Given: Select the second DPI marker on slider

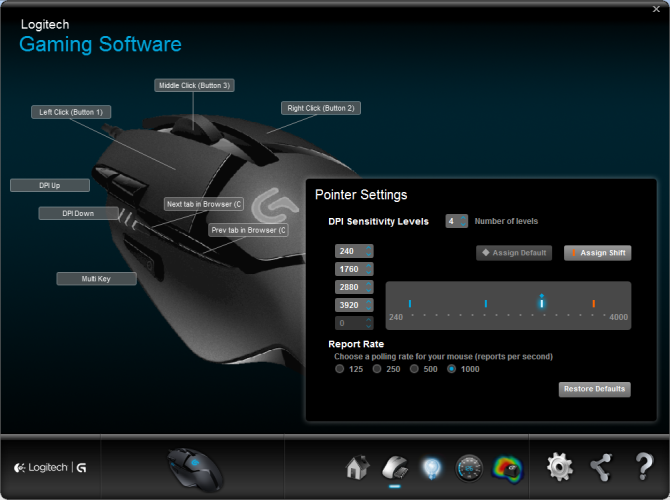Looking at the screenshot, I should pyautogui.click(x=486, y=303).
